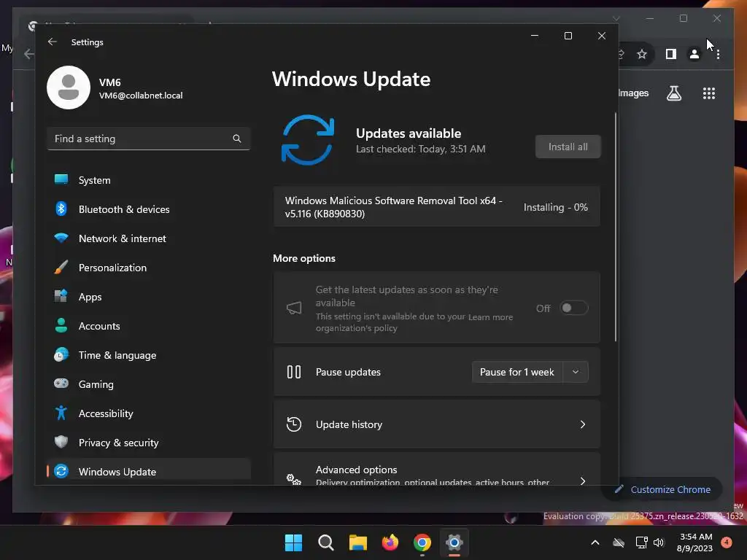This screenshot has height=560, width=747.
Task: Click Chrome's profile avatar icon
Action: (694, 54)
